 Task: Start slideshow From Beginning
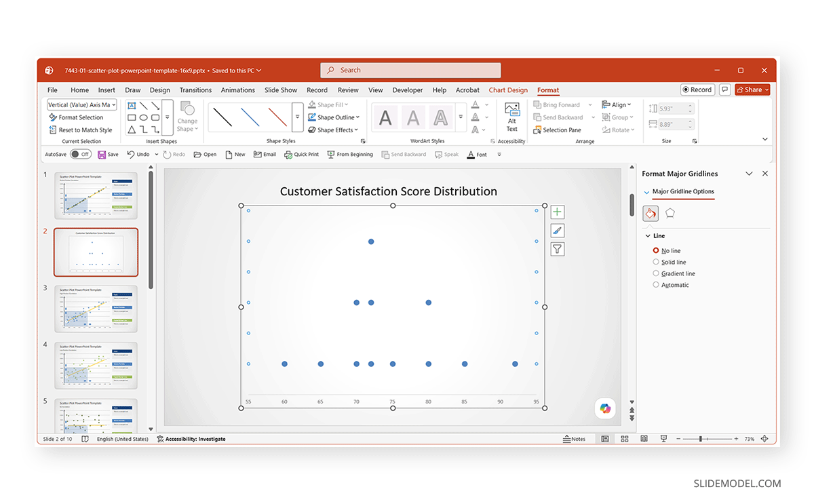pos(350,155)
